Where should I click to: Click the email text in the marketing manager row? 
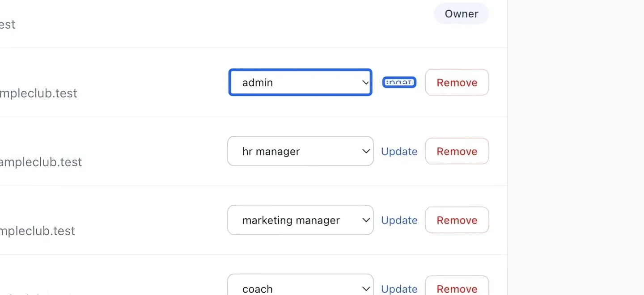[38, 231]
